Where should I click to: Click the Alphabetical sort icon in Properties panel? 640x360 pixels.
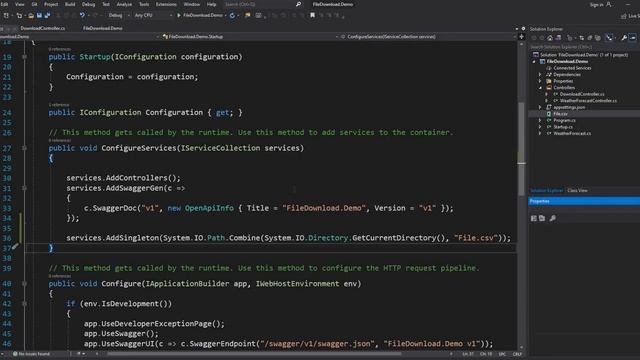tap(542, 218)
